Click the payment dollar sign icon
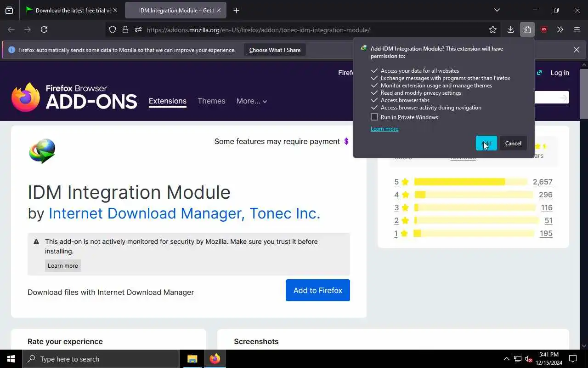Viewport: 588px width, 368px height. point(346,141)
